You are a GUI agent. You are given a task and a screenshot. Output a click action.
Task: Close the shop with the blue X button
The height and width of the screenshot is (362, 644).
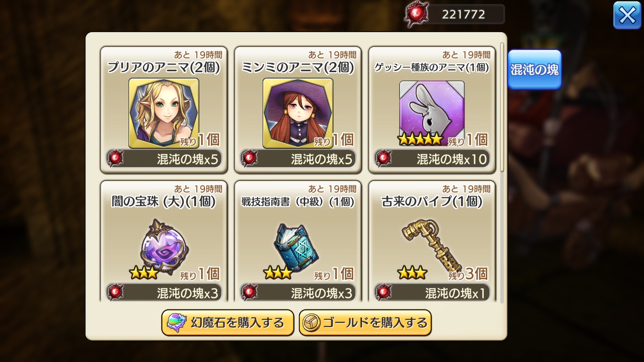click(x=627, y=15)
